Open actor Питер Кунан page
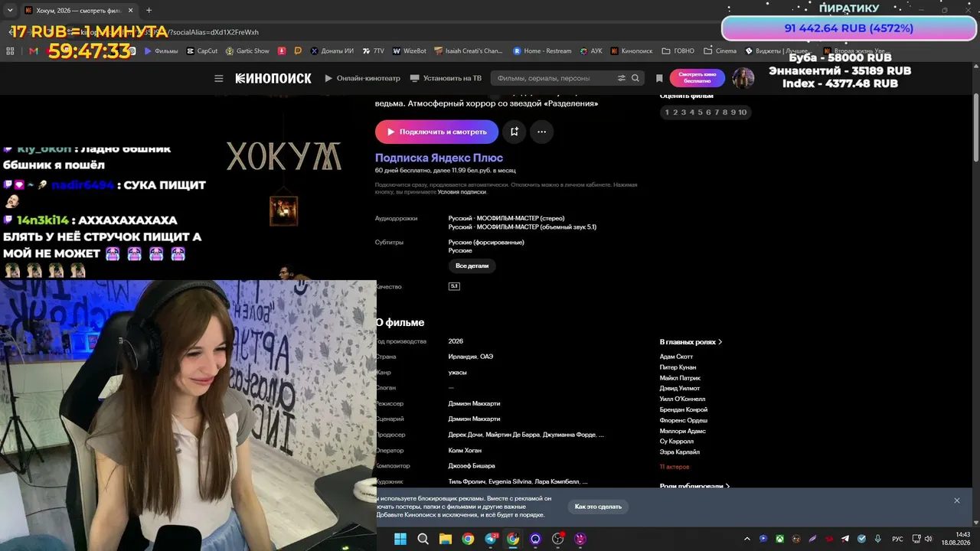 coord(678,367)
